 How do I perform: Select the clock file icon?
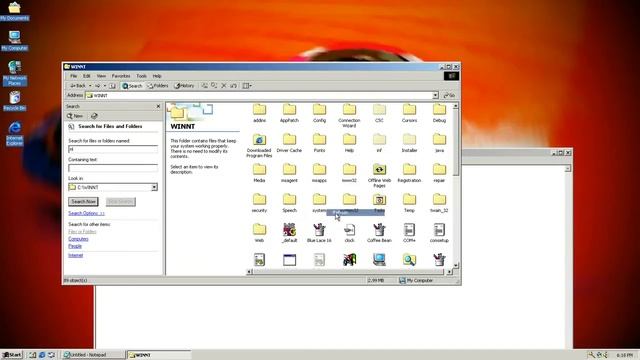[349, 230]
